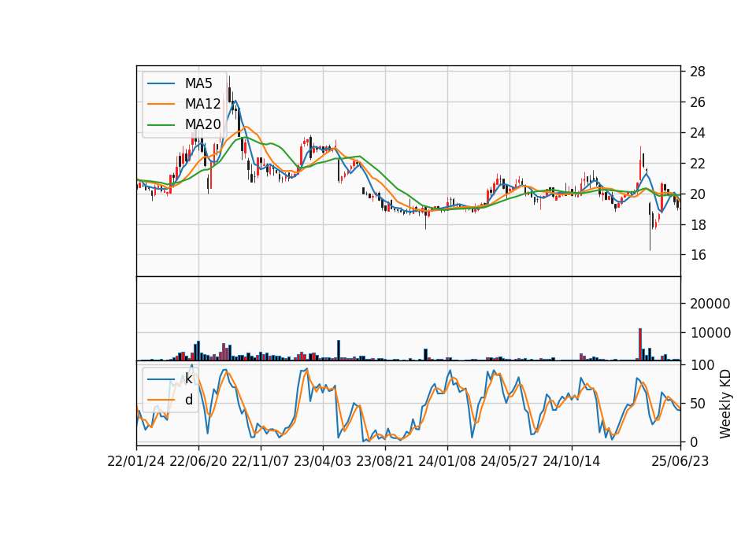Click the 22/11/07 date tick label

point(261,461)
